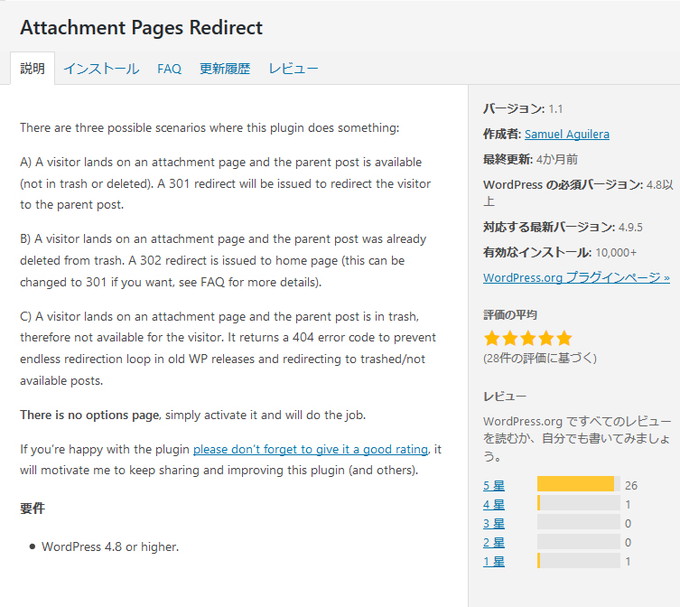
Task: Open the レビュー tab
Action: (293, 69)
